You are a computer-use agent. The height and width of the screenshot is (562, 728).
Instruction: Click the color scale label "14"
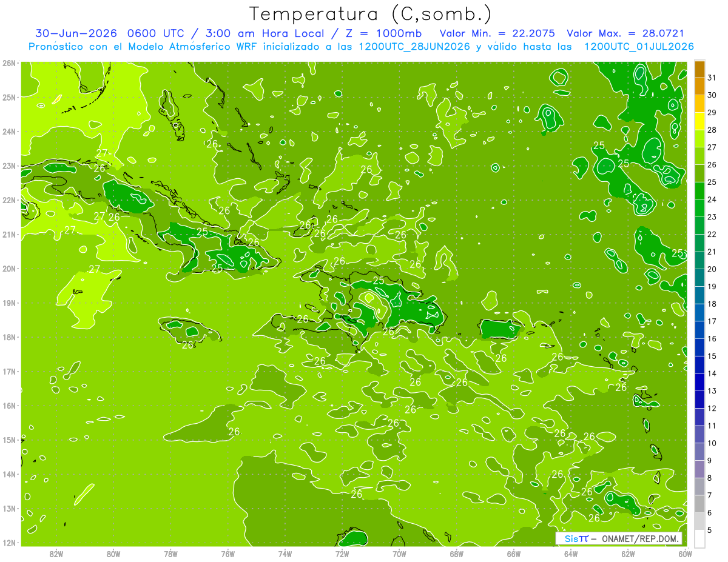pos(712,373)
